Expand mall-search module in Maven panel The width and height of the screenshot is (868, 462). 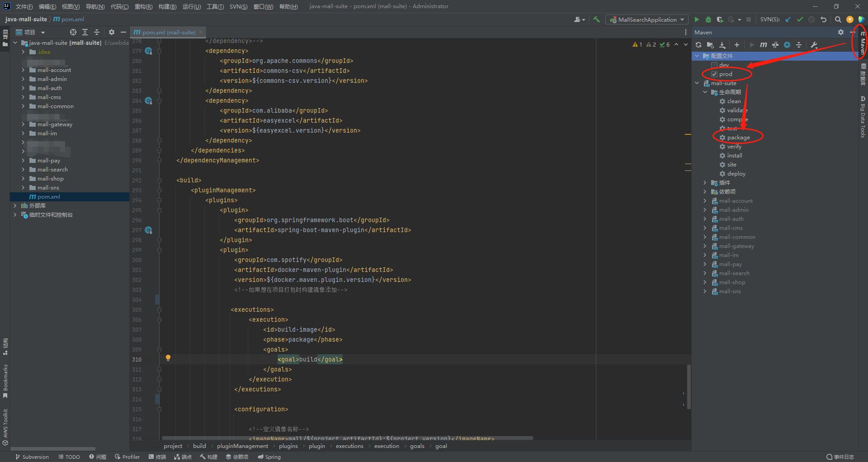click(705, 273)
